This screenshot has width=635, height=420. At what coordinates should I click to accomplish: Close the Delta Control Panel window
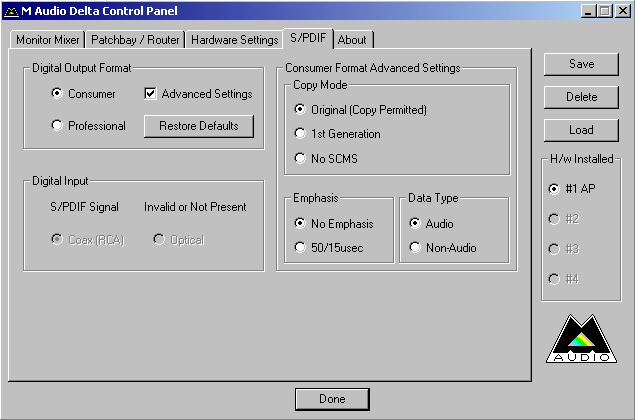coord(623,11)
